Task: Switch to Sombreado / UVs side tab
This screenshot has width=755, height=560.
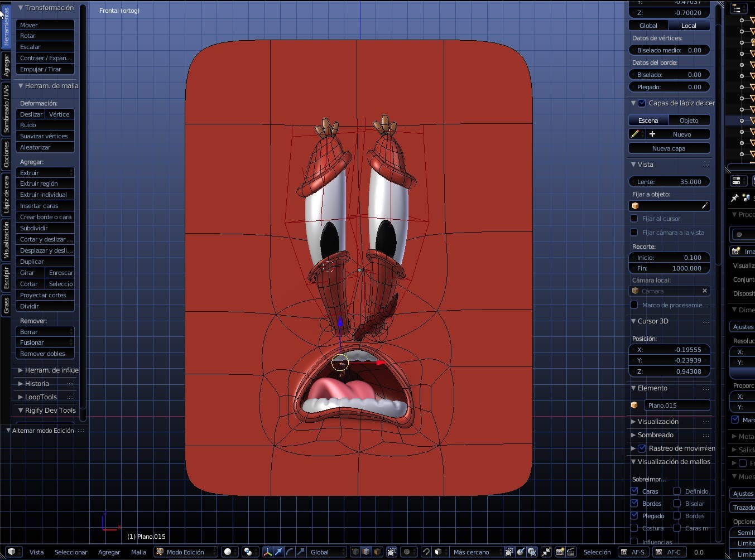Action: 6,109
